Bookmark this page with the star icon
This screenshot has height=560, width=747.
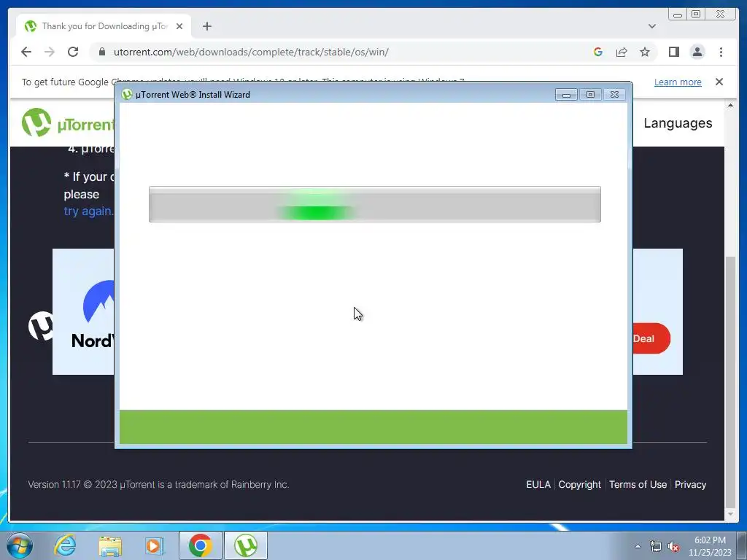pos(645,52)
